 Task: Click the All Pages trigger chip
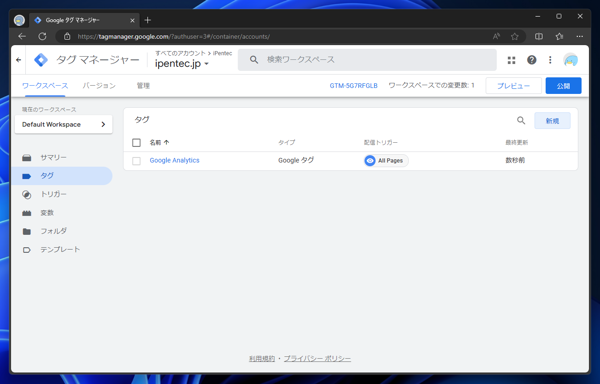click(386, 161)
